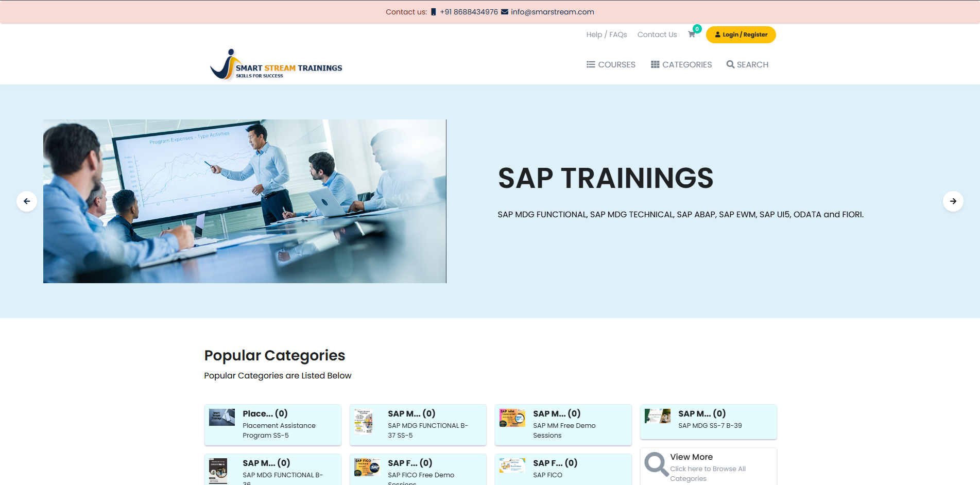980x485 pixels.
Task: Click the Placement Assistance Program thumbnail
Action: 222,417
